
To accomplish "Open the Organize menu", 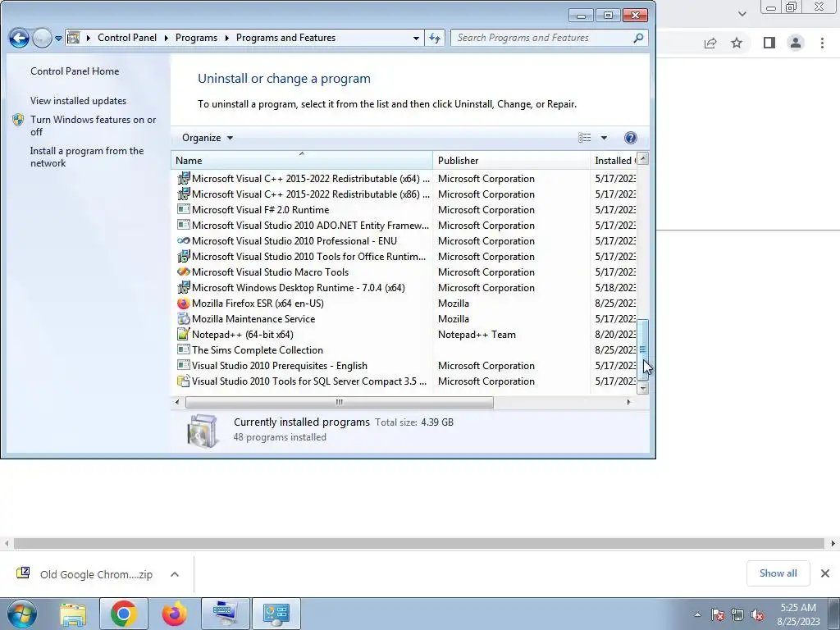I will [x=208, y=138].
